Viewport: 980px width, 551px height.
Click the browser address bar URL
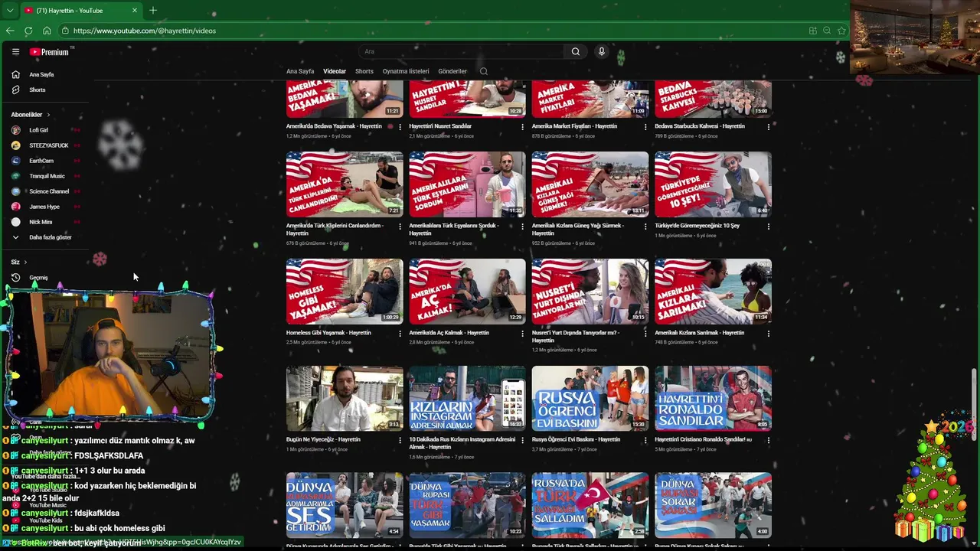coord(145,31)
